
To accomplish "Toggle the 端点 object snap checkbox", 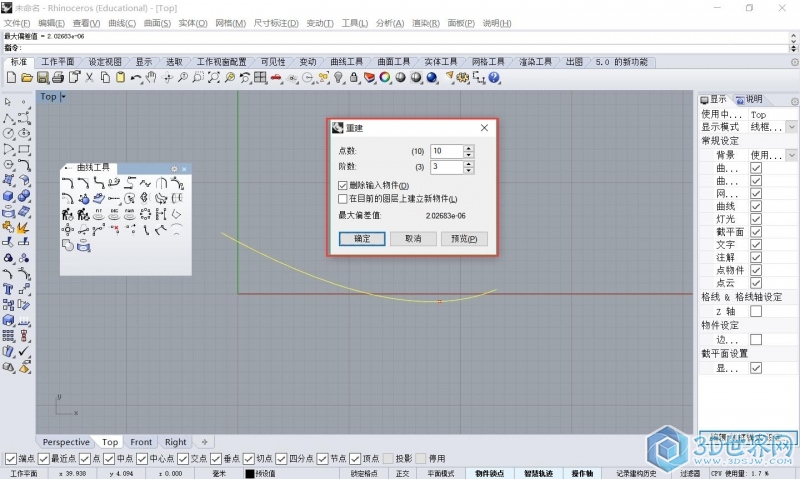I will click(x=11, y=459).
